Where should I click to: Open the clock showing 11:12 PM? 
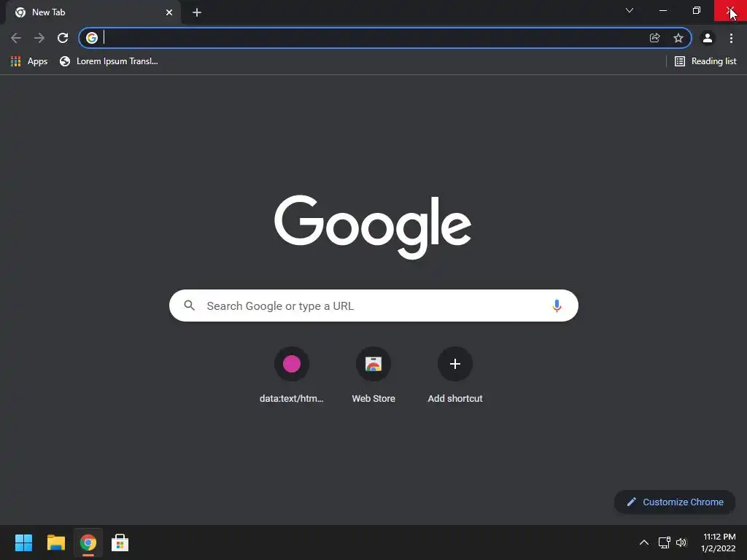coord(719,542)
